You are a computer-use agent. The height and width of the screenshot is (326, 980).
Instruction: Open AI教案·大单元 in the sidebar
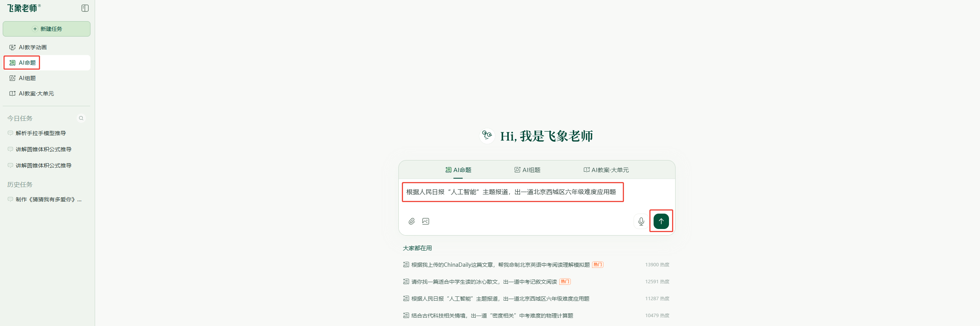pos(36,94)
